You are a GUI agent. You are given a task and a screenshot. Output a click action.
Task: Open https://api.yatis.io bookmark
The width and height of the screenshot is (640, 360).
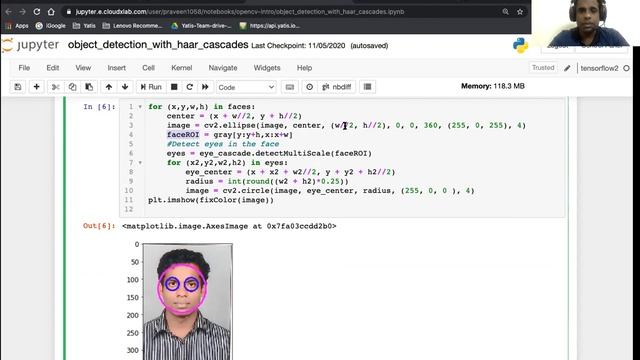coord(270,26)
